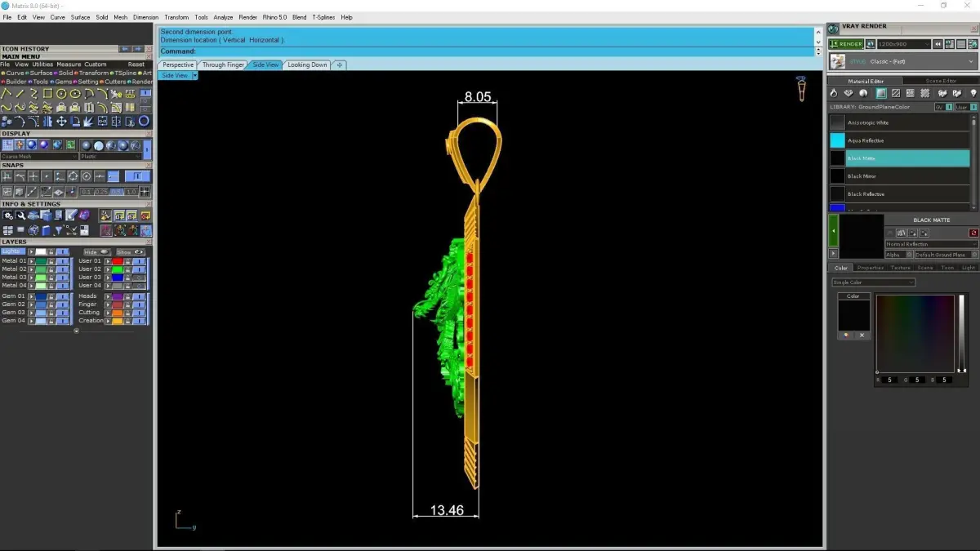Click Reset in the Main Menu
The height and width of the screenshot is (551, 980).
(x=136, y=64)
